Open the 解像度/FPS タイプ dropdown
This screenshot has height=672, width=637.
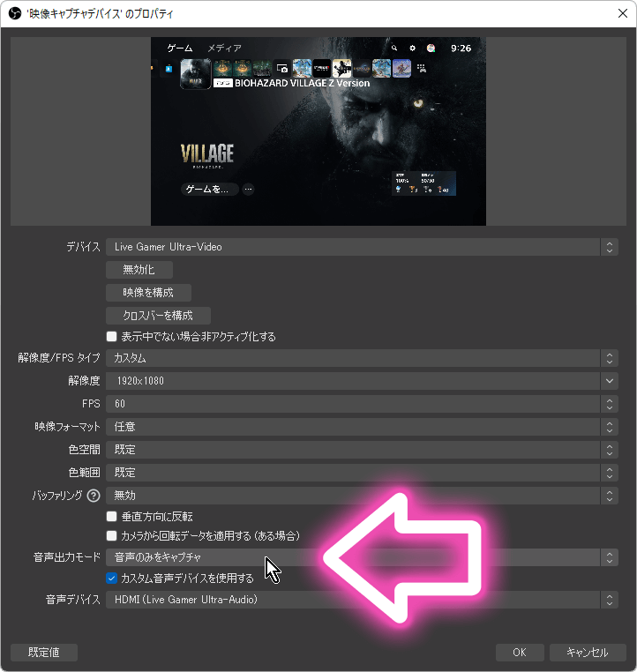pos(362,358)
